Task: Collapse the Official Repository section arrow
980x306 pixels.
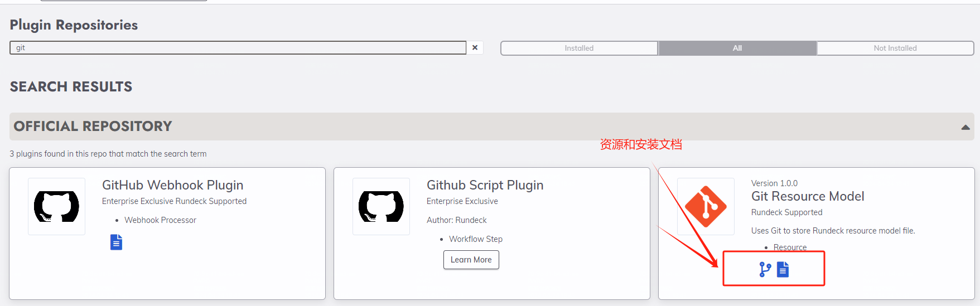Action: click(965, 128)
